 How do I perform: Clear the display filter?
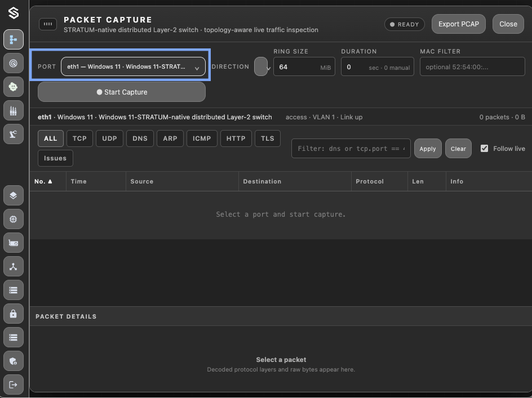click(458, 149)
